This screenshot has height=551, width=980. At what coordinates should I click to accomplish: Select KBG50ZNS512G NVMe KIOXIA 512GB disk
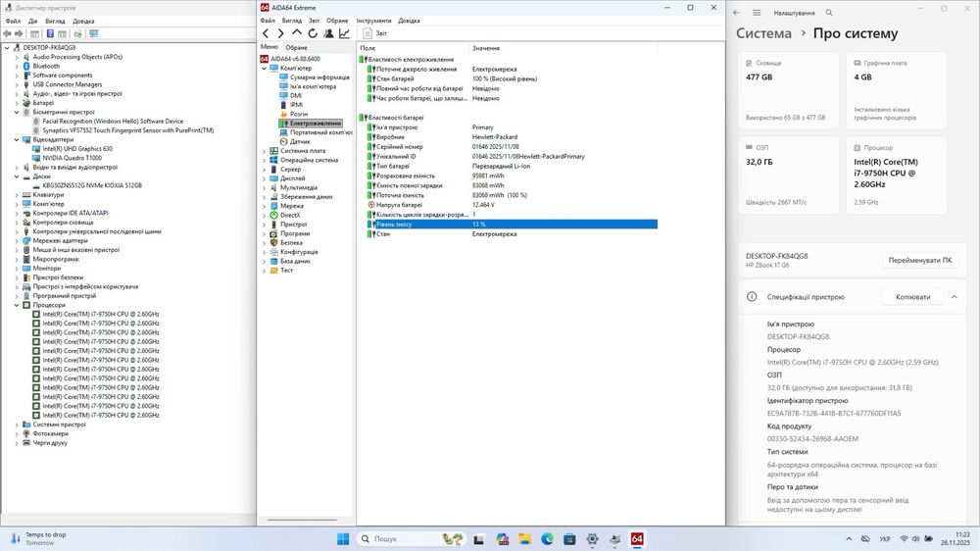92,185
